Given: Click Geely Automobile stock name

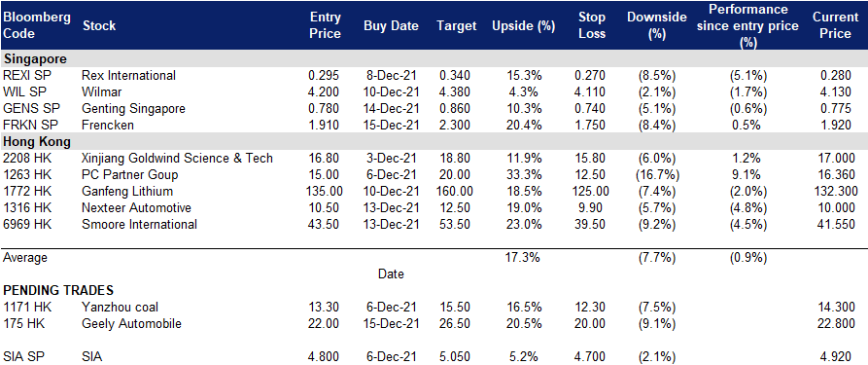Looking at the screenshot, I should [x=131, y=323].
